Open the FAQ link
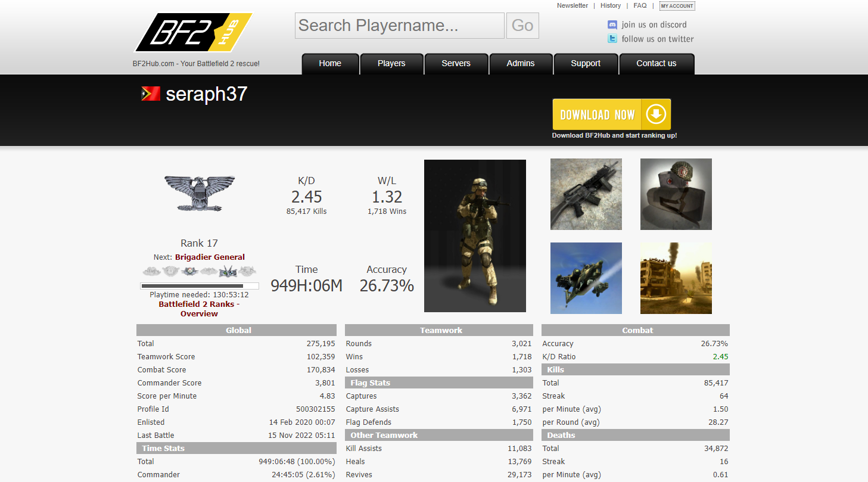Screen dimensions: 868x482 click(640, 5)
